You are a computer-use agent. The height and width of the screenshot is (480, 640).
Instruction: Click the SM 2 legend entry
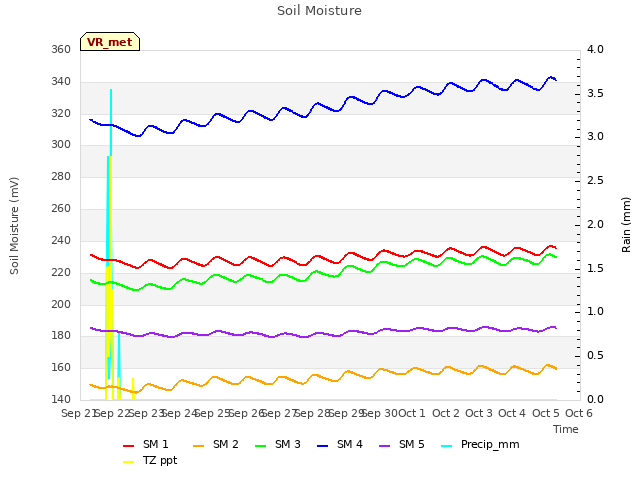(216, 444)
